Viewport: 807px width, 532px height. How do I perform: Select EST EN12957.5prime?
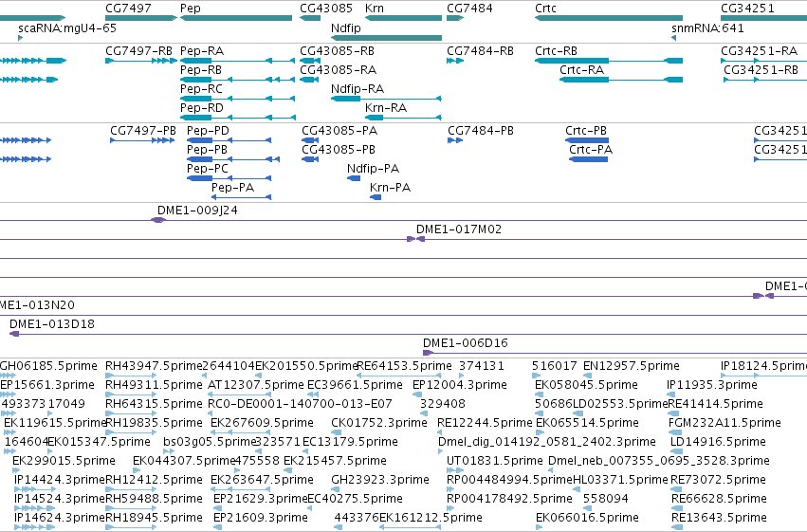tap(631, 366)
